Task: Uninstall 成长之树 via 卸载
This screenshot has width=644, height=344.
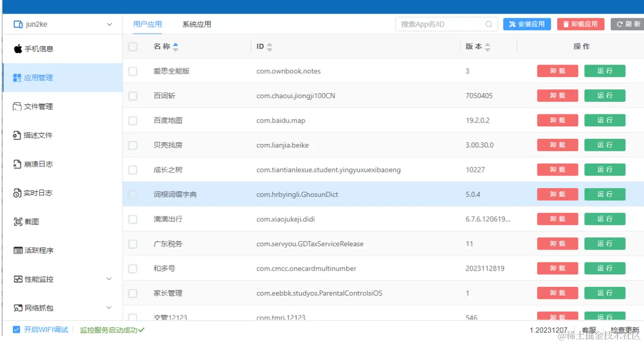Action: pos(558,169)
